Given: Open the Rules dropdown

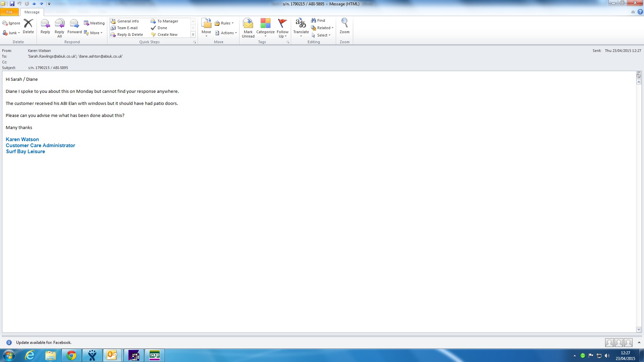Looking at the screenshot, I should pyautogui.click(x=224, y=23).
